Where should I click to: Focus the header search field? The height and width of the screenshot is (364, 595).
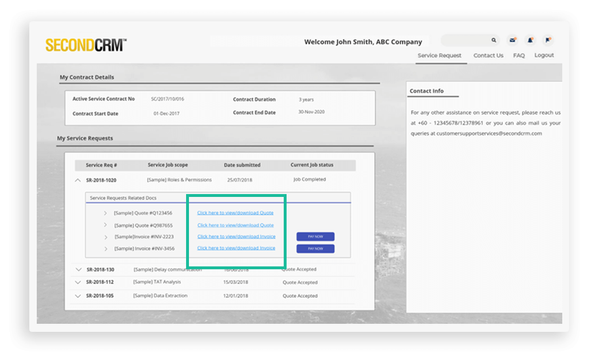470,40
